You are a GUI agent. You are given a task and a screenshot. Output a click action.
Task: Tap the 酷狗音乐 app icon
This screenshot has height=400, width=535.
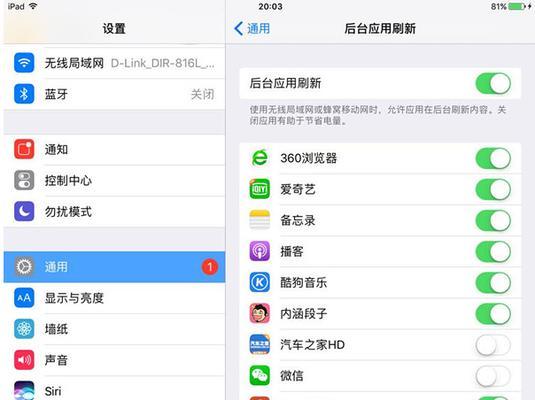260,282
